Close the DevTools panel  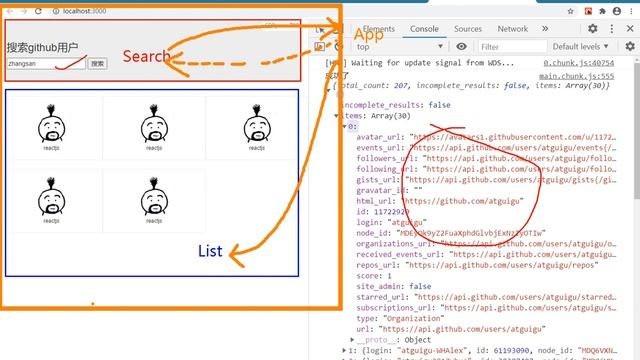630,29
